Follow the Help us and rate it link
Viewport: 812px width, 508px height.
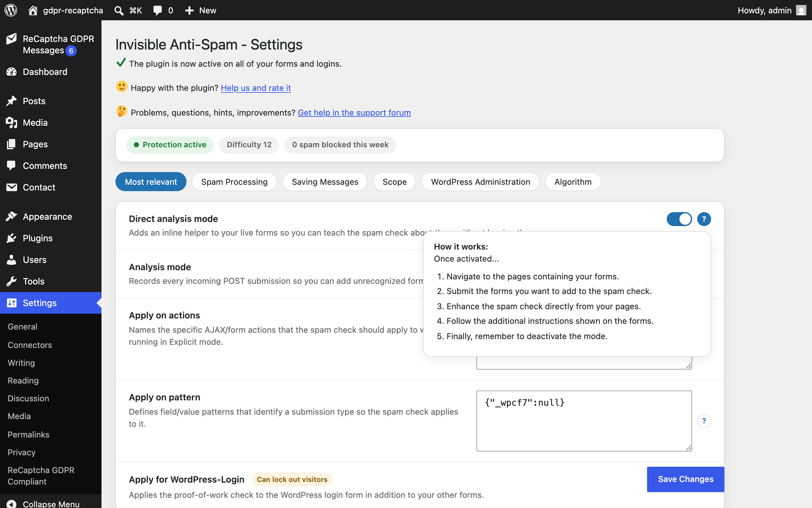point(256,88)
